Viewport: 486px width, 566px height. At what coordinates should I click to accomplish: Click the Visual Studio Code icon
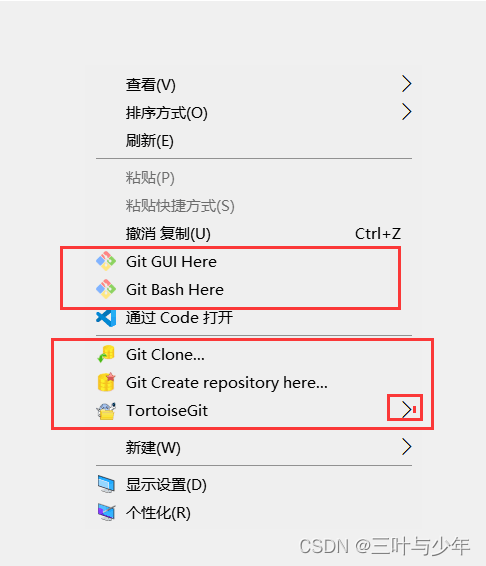click(106, 318)
